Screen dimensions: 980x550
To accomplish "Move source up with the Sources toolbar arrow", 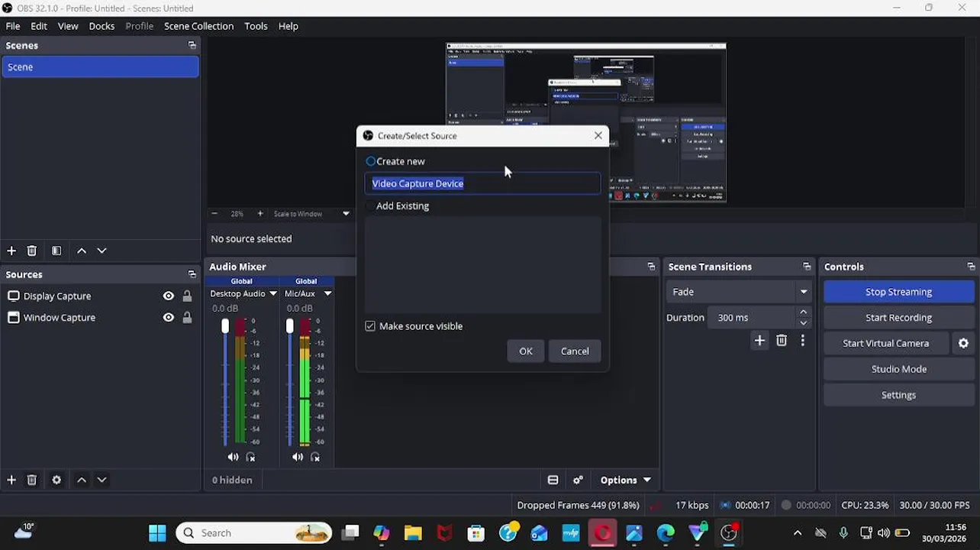I will [82, 480].
